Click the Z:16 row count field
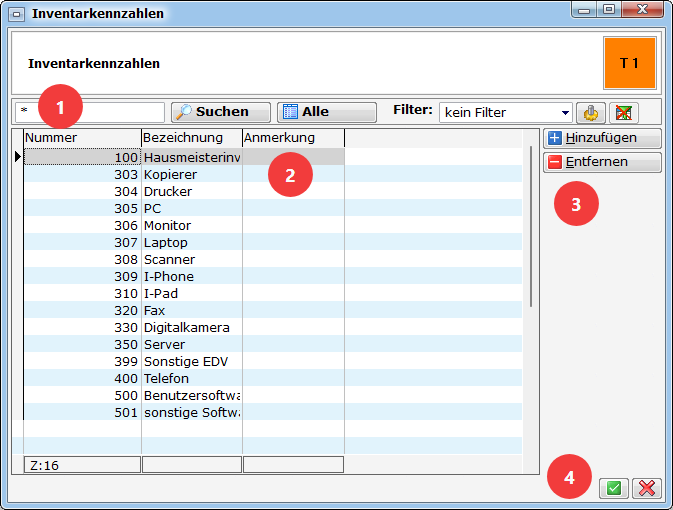The height and width of the screenshot is (510, 673). [82, 465]
